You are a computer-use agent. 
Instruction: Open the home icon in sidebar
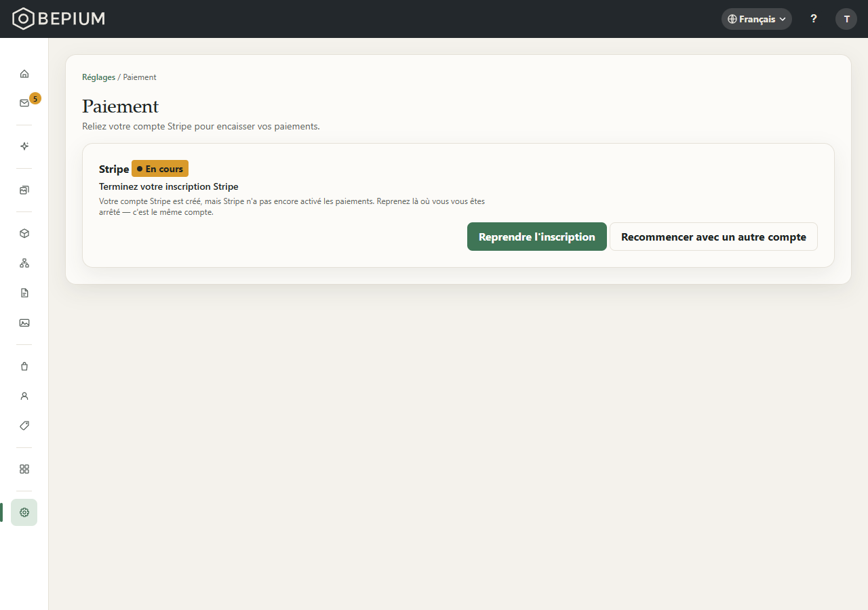(x=24, y=73)
